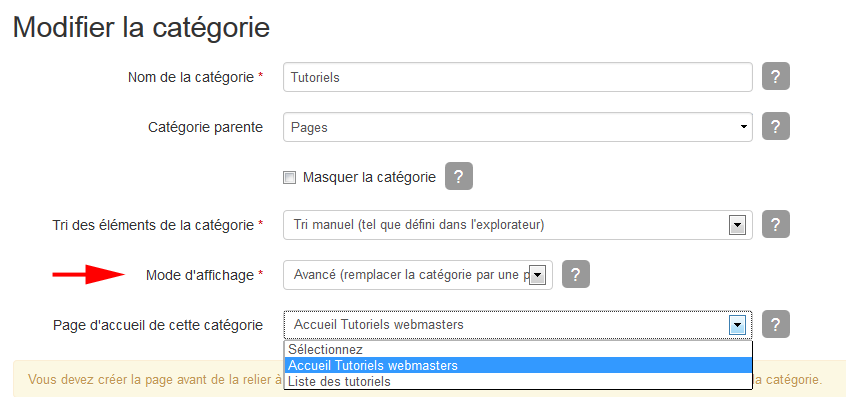This screenshot has height=397, width=846.
Task: Click the Masquer la catégorie label
Action: click(369, 177)
